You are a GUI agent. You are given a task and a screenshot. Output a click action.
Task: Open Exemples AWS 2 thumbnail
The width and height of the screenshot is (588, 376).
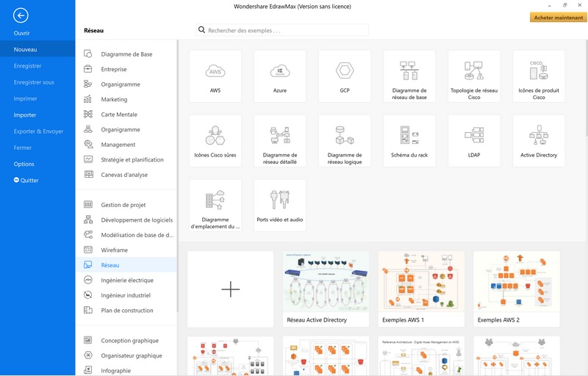(517, 289)
